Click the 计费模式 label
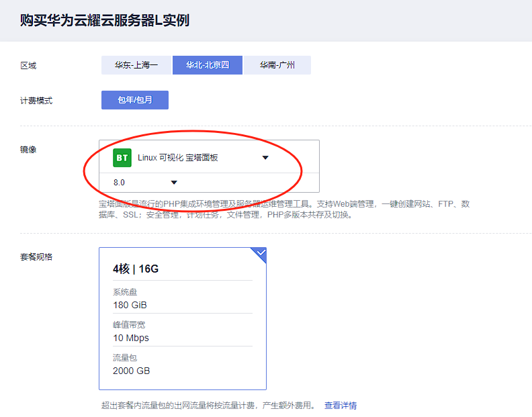This screenshot has height=417, width=532. click(x=36, y=101)
